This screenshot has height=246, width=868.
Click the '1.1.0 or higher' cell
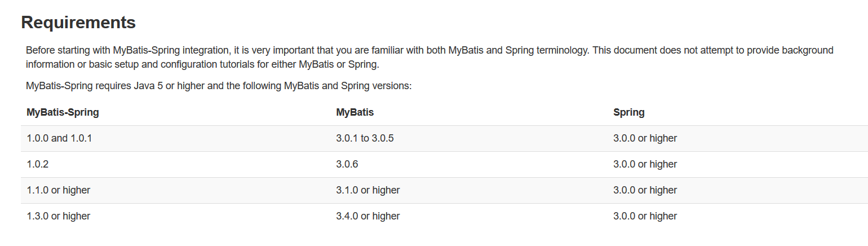coord(58,190)
